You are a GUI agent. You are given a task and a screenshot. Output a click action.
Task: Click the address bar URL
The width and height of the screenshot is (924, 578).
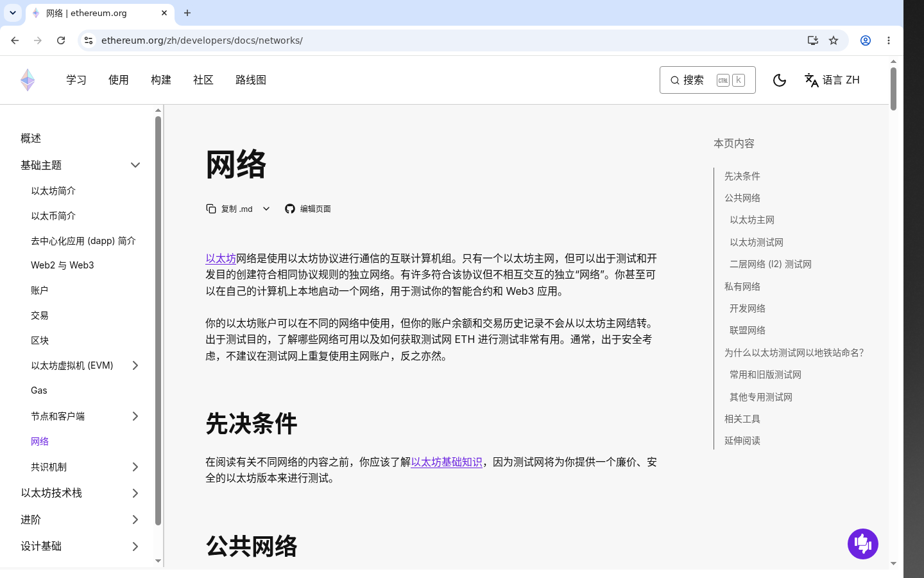201,40
